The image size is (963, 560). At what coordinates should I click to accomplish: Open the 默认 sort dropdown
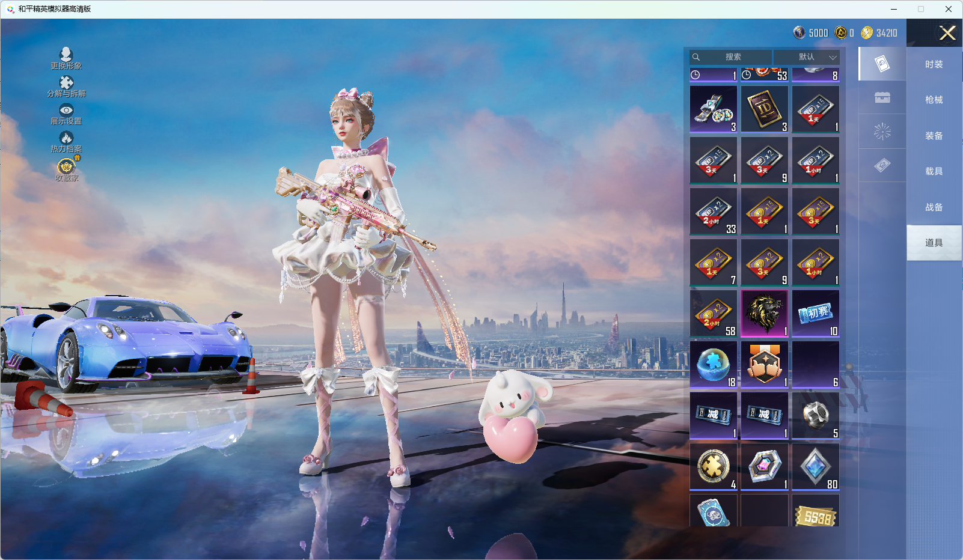[807, 57]
